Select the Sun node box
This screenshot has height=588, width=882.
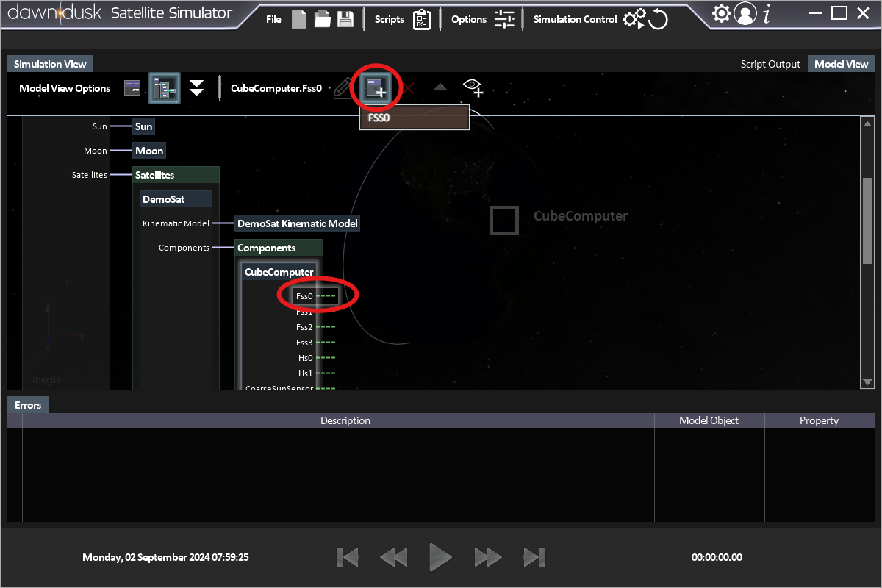point(144,126)
